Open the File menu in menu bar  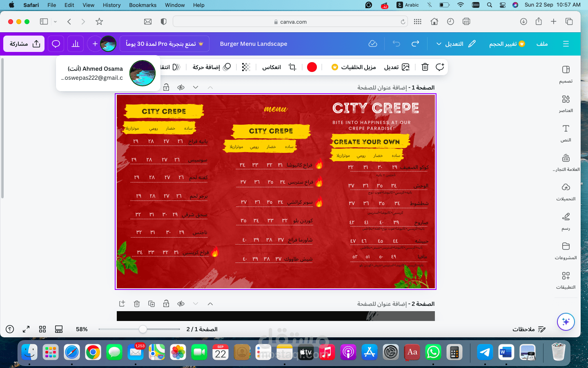click(52, 5)
